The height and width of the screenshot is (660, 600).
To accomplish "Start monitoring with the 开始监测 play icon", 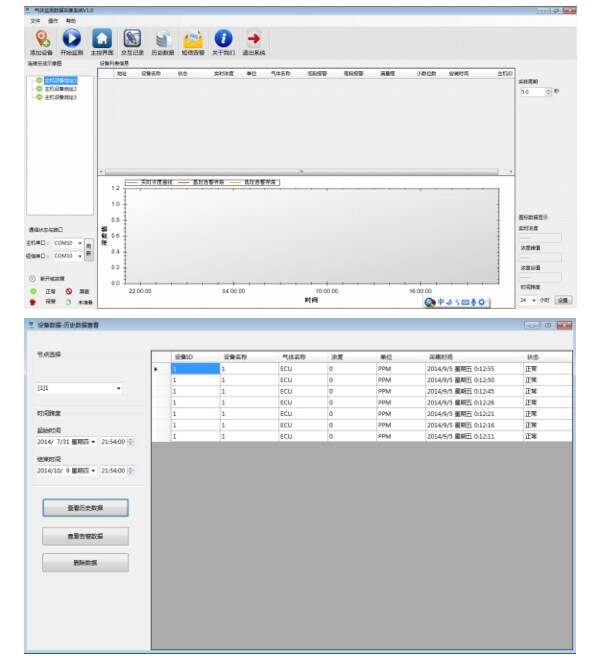I will coord(71,39).
